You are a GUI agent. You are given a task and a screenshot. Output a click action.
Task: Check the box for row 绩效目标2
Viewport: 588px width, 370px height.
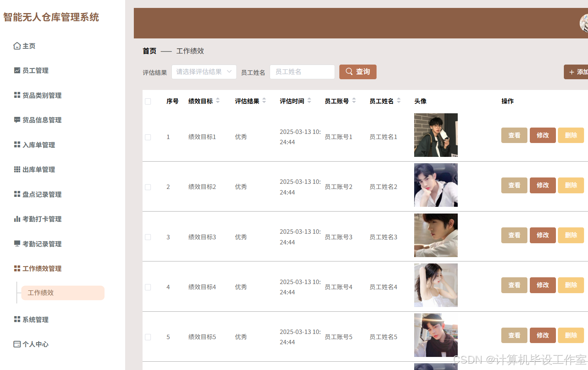point(148,187)
